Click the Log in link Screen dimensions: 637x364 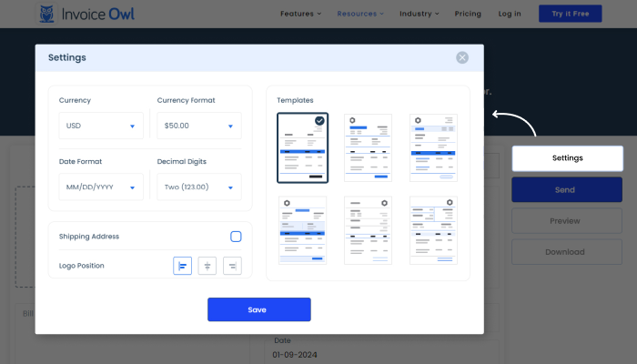pos(510,14)
